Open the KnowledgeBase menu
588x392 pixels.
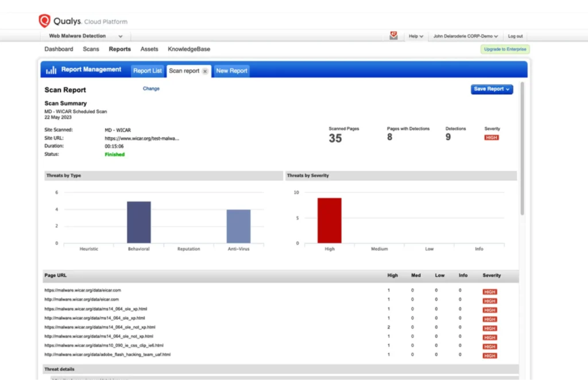click(189, 49)
